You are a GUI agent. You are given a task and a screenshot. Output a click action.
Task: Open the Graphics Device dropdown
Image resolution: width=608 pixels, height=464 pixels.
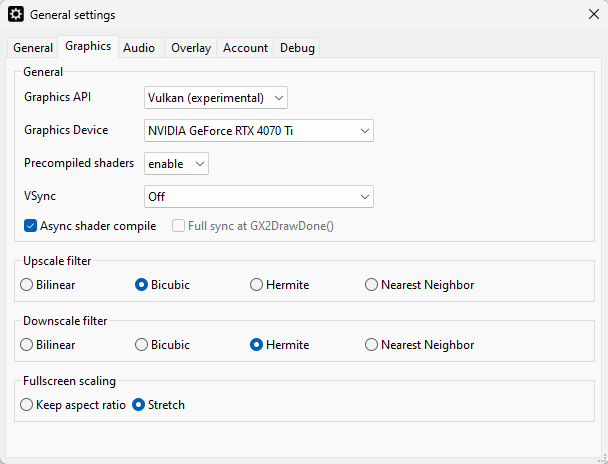(x=259, y=130)
